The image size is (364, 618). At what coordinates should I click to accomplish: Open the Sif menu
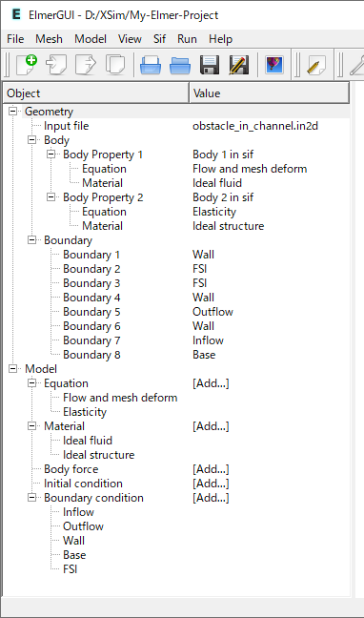(x=159, y=39)
